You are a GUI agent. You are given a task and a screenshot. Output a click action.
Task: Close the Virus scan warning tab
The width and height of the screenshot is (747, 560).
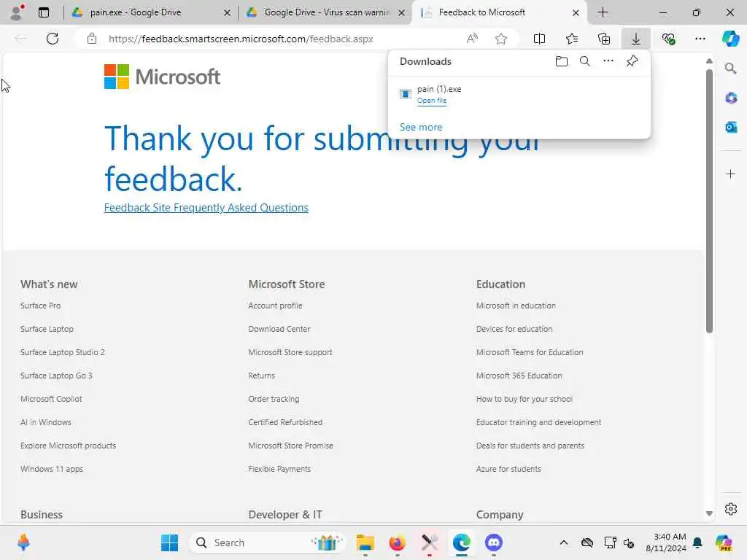[x=402, y=13]
